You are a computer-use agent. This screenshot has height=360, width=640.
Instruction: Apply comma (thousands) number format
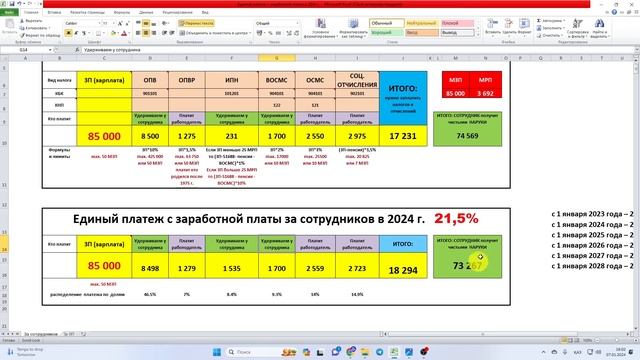(278, 33)
